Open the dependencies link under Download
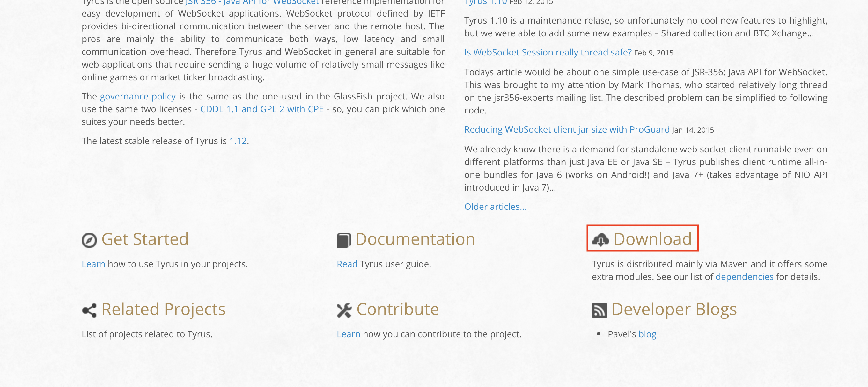Image resolution: width=868 pixels, height=387 pixels. 744,277
